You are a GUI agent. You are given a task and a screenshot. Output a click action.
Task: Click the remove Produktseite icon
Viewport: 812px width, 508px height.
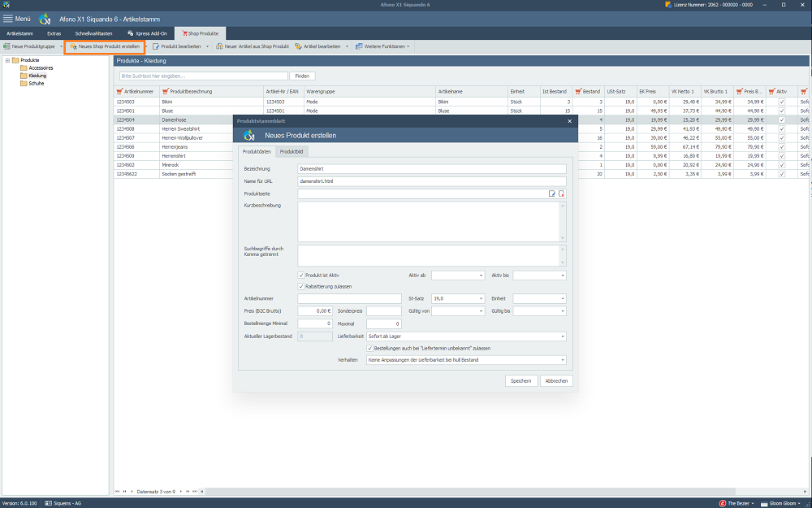pos(561,194)
